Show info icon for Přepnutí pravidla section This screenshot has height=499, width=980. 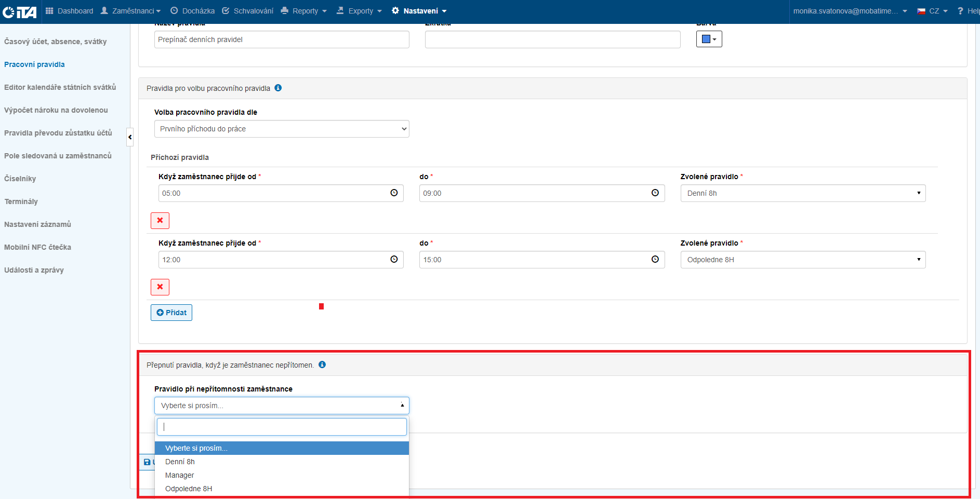pyautogui.click(x=322, y=365)
